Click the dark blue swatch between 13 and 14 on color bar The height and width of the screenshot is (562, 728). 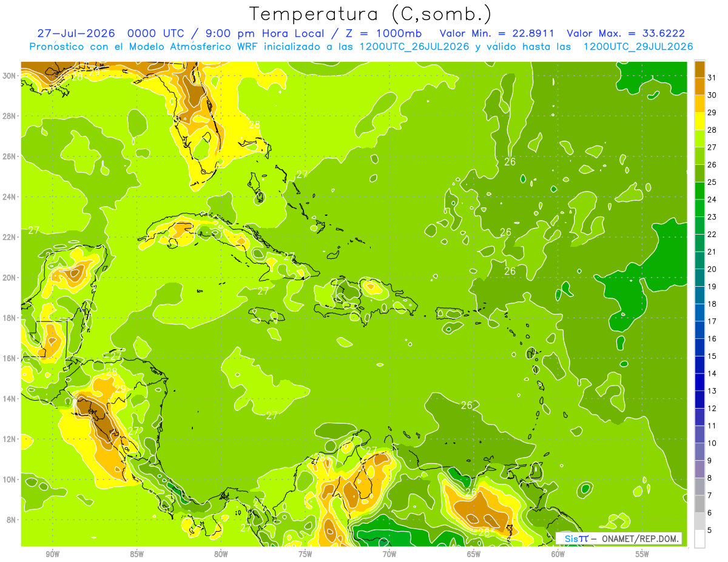coord(699,383)
